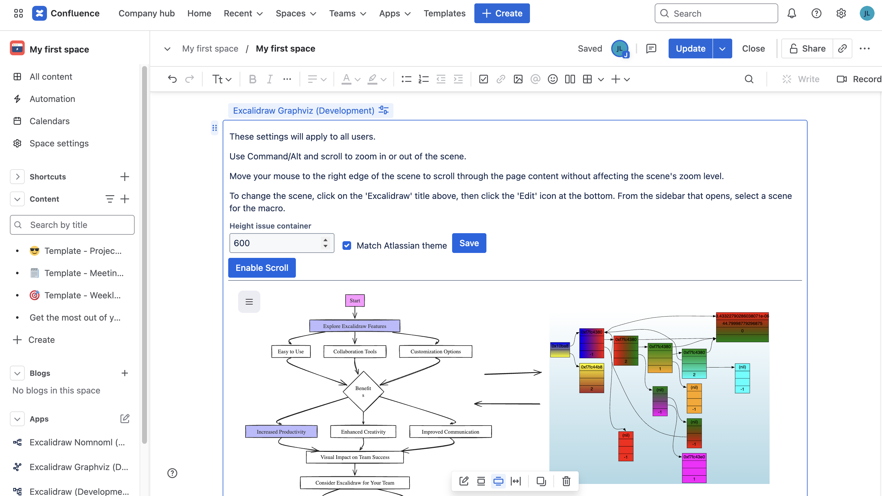Insert an @ mention
Image resolution: width=882 pixels, height=496 pixels.
(536, 79)
